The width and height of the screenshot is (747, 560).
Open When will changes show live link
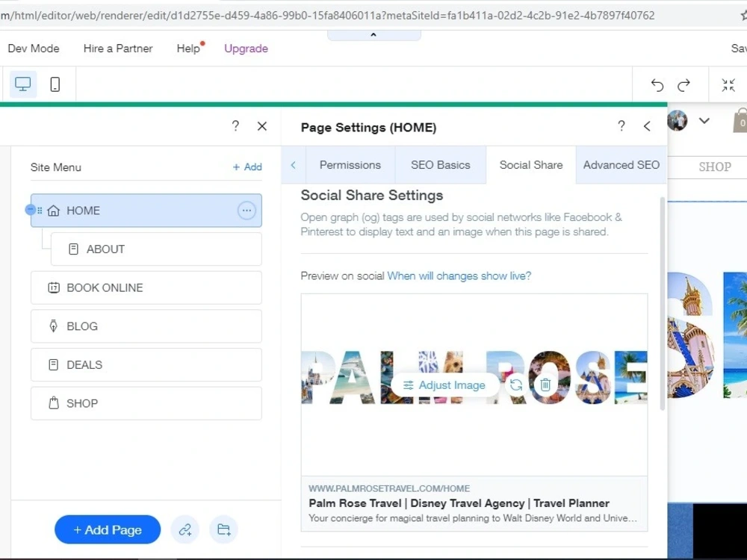coord(459,276)
